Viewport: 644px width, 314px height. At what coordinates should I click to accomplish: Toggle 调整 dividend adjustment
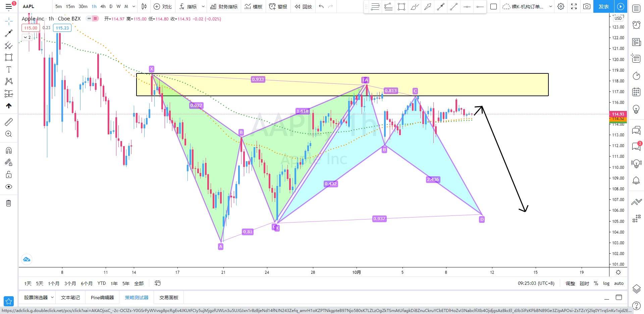click(x=570, y=283)
